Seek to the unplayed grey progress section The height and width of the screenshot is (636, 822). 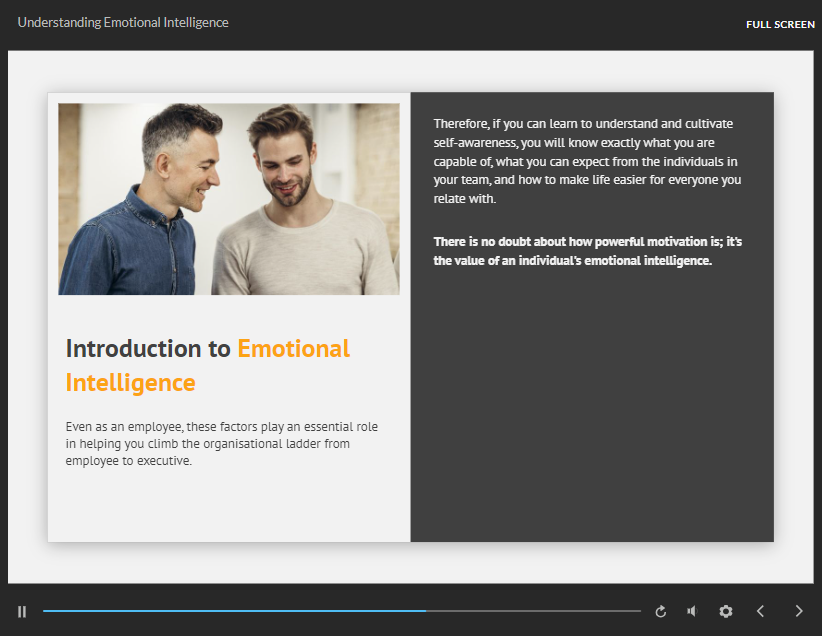pos(535,611)
